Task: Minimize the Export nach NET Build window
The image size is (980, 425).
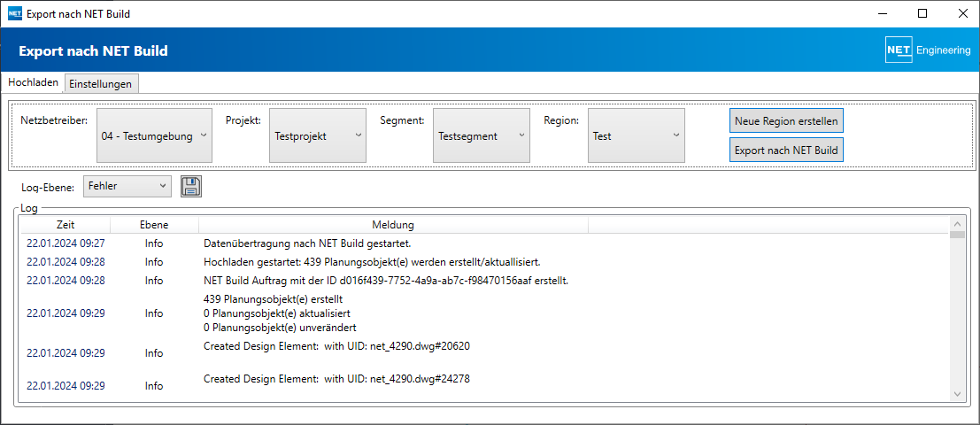Action: [x=883, y=13]
